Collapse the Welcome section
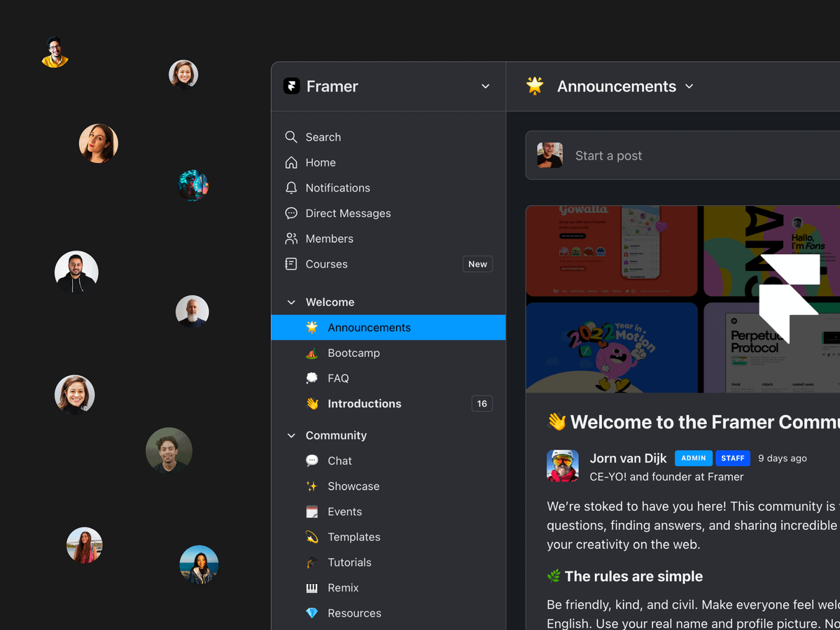This screenshot has width=840, height=630. (x=291, y=302)
